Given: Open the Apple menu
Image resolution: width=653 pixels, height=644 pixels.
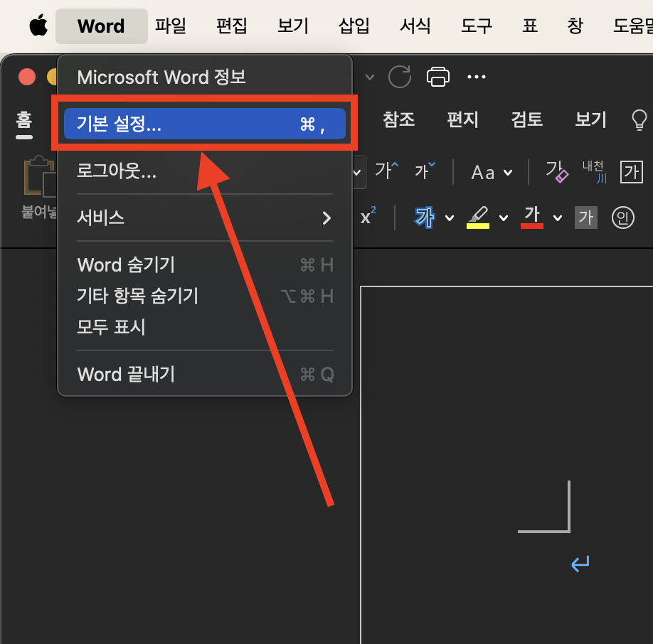Looking at the screenshot, I should (38, 25).
